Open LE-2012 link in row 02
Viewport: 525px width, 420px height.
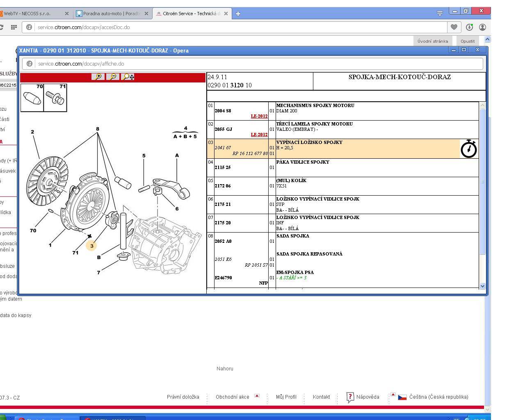coord(259,135)
